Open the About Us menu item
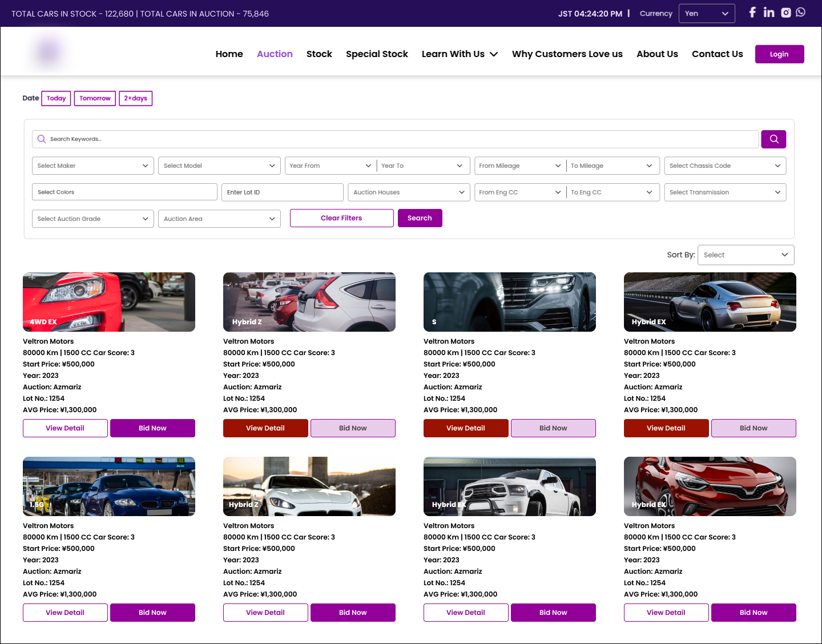The width and height of the screenshot is (822, 644). (x=657, y=54)
